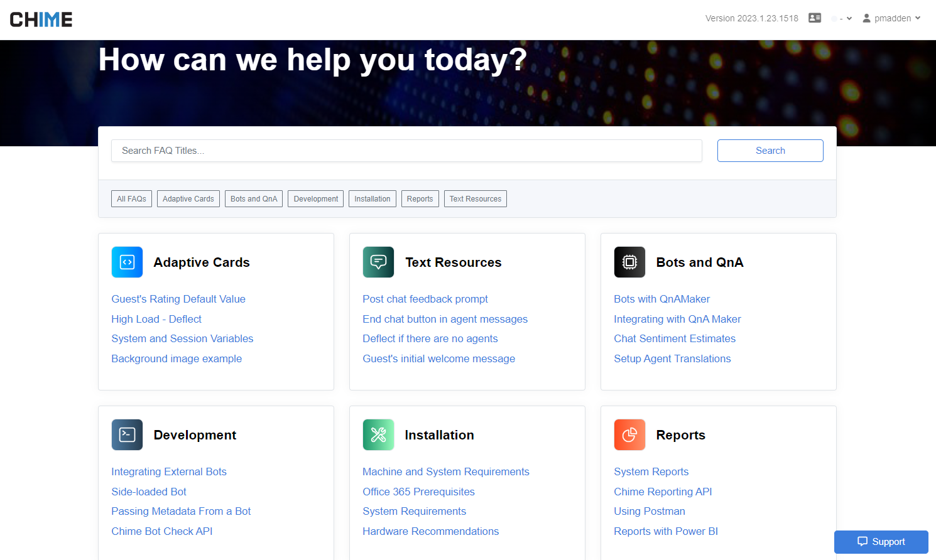Select the All FAQs filter tab

click(x=131, y=199)
